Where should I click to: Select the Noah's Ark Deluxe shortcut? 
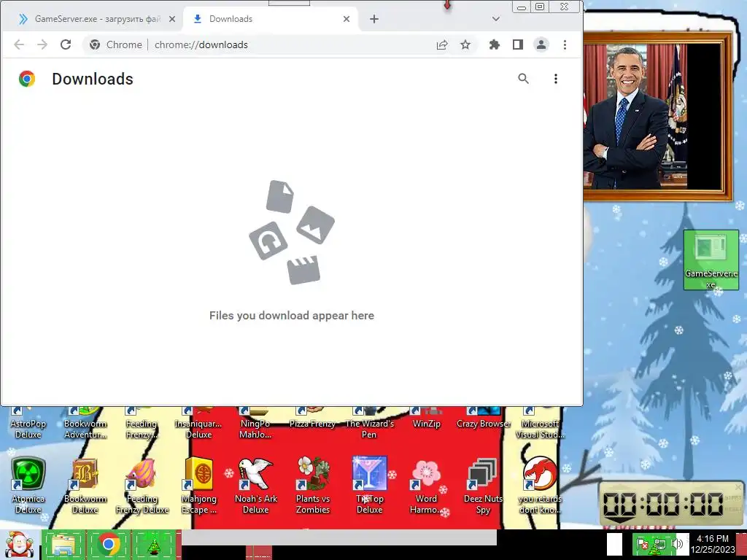[x=256, y=485]
